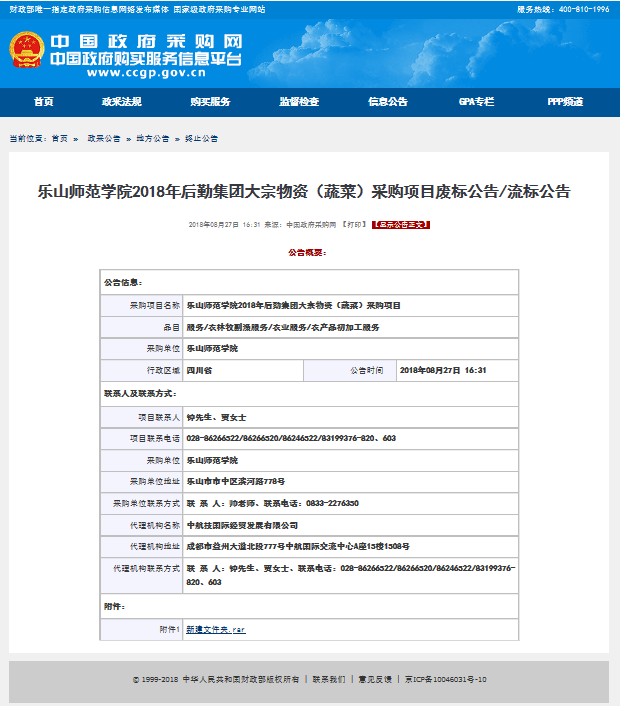Image resolution: width=620 pixels, height=706 pixels.
Task: Go to 购买服务 in the nav bar
Action: (x=210, y=102)
